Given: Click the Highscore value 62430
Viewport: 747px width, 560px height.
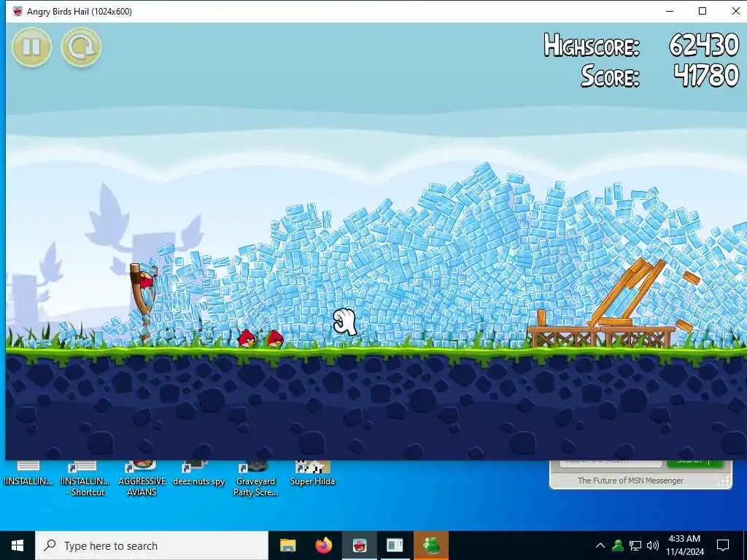Looking at the screenshot, I should (704, 45).
